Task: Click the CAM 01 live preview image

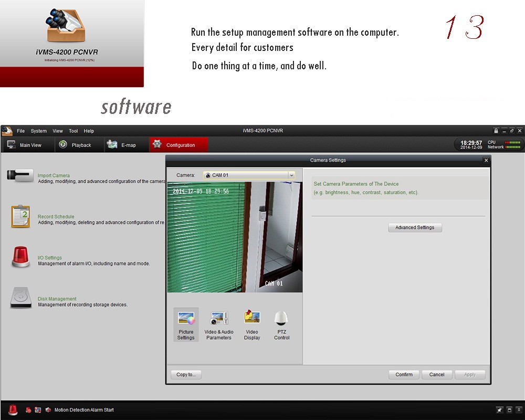Action: click(x=235, y=237)
